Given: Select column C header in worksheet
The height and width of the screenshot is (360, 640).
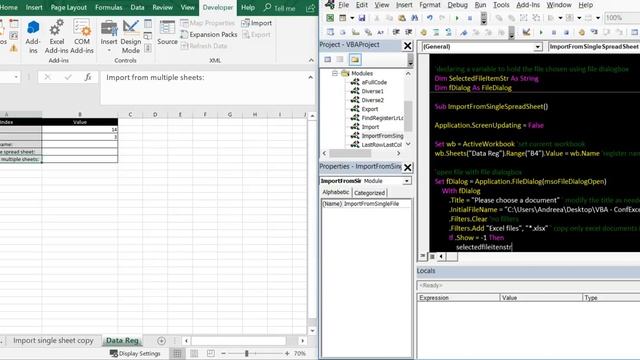Looking at the screenshot, I should (130, 115).
